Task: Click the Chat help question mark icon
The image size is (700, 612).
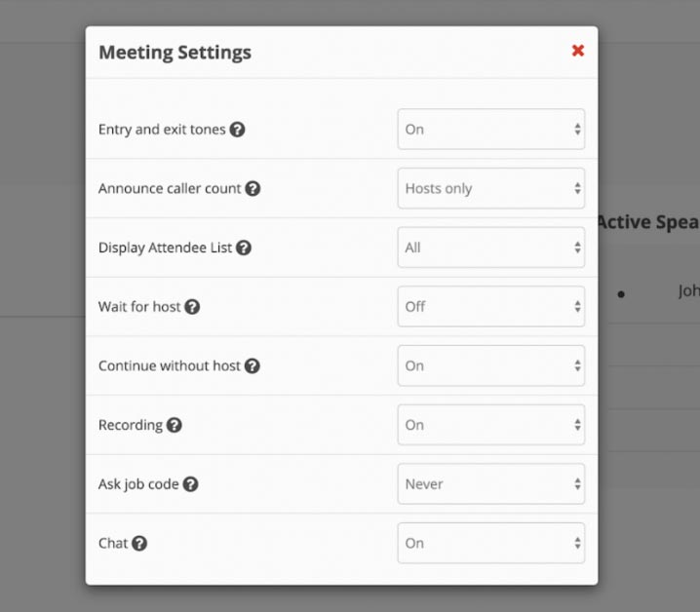Action: point(139,544)
